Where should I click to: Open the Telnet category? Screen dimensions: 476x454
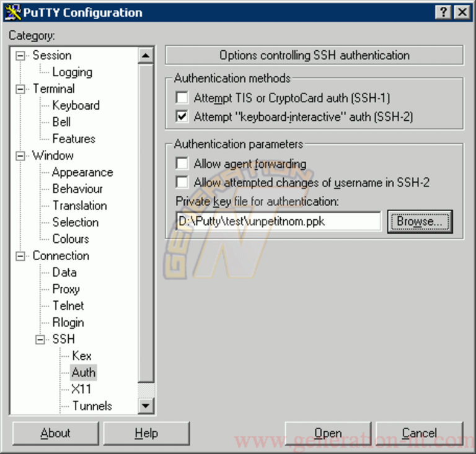click(x=68, y=306)
